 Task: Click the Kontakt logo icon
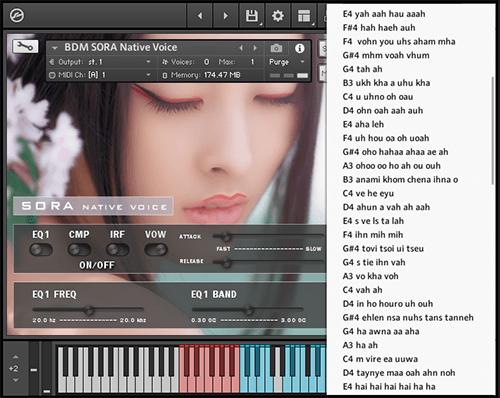coord(17,15)
